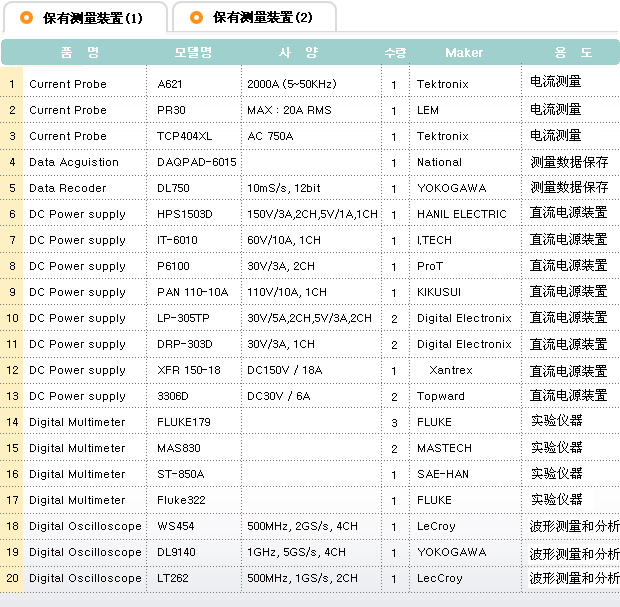Viewport: 620px width, 607px height.
Task: Select model HPS1503D
Action: pyautogui.click(x=185, y=214)
